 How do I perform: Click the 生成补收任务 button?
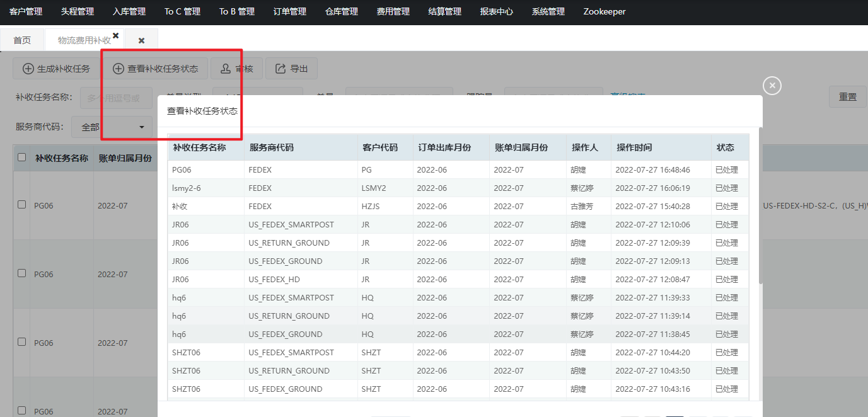click(x=56, y=69)
